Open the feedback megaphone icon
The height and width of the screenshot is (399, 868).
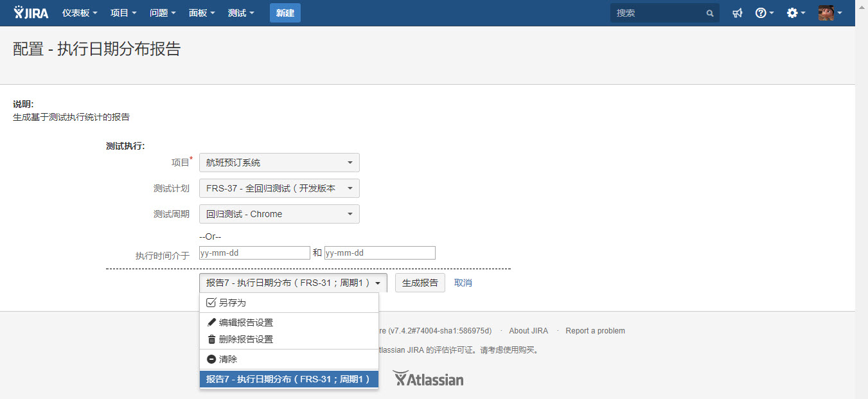pyautogui.click(x=738, y=13)
